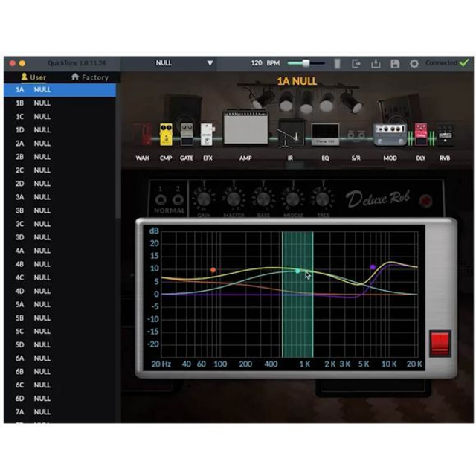Select the yellow CMP compressor pedal

166,134
